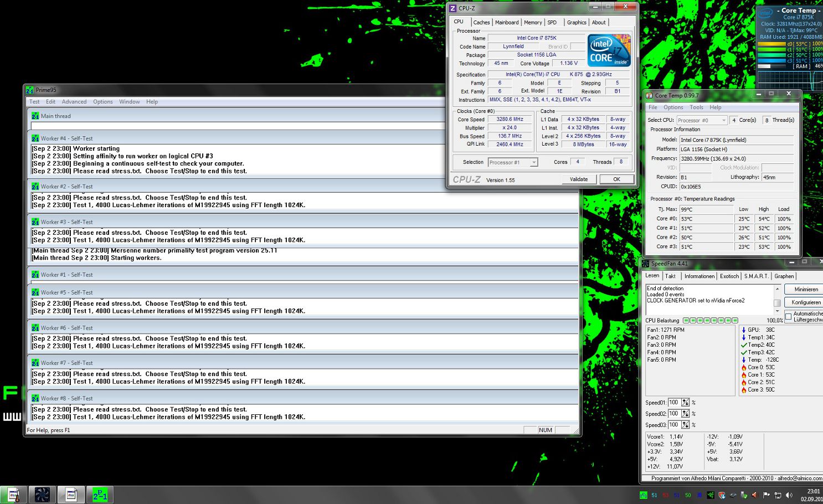Switch to the Caches tab in CPU-Z

click(481, 23)
